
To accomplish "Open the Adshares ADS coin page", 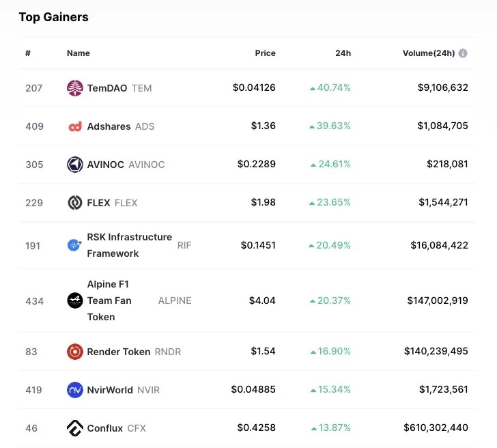I will pos(120,126).
